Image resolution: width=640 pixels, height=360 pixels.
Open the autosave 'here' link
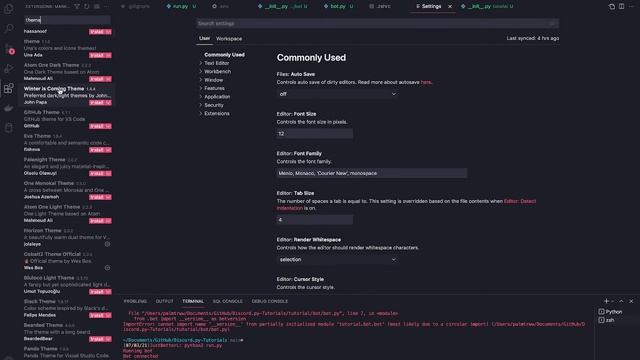(426, 82)
